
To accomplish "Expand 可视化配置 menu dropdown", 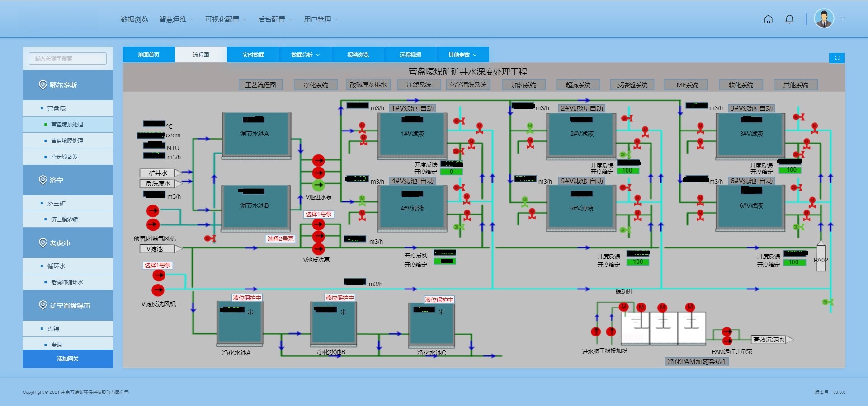I will (226, 19).
